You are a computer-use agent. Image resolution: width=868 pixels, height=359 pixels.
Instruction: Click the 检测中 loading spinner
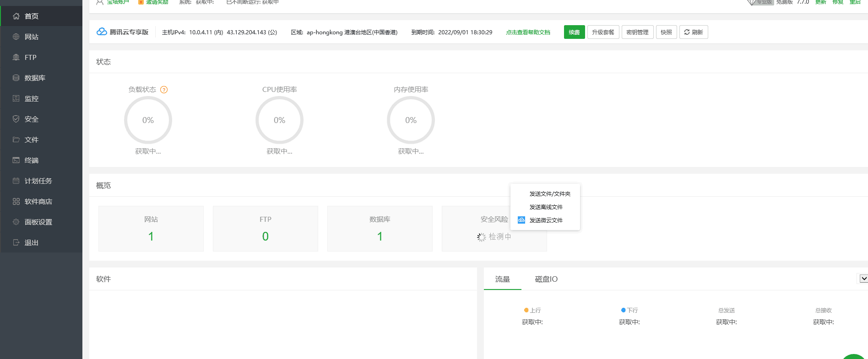(481, 237)
